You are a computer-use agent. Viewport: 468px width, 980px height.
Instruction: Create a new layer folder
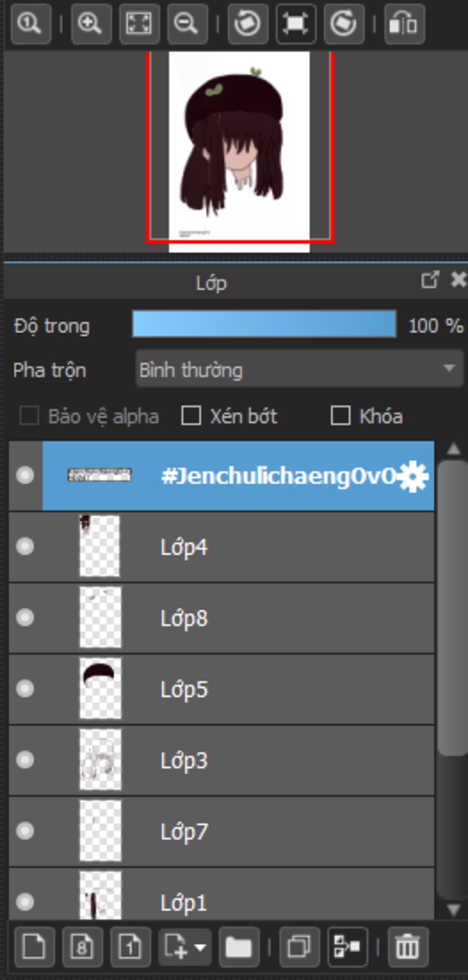239,947
